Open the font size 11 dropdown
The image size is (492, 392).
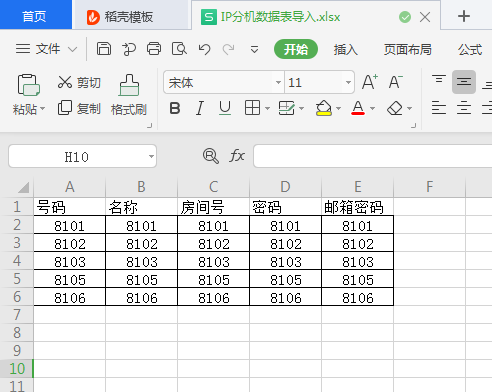348,82
